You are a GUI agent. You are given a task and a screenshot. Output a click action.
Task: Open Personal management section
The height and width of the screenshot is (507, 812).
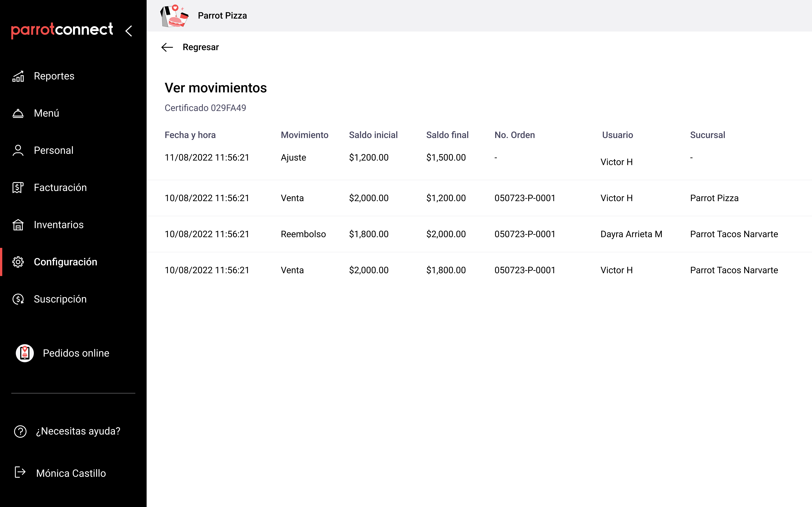click(53, 150)
